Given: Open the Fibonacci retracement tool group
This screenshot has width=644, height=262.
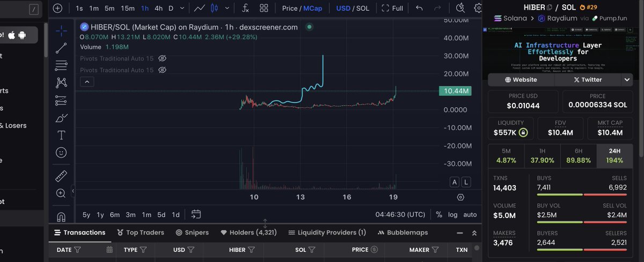Looking at the screenshot, I should [x=61, y=65].
